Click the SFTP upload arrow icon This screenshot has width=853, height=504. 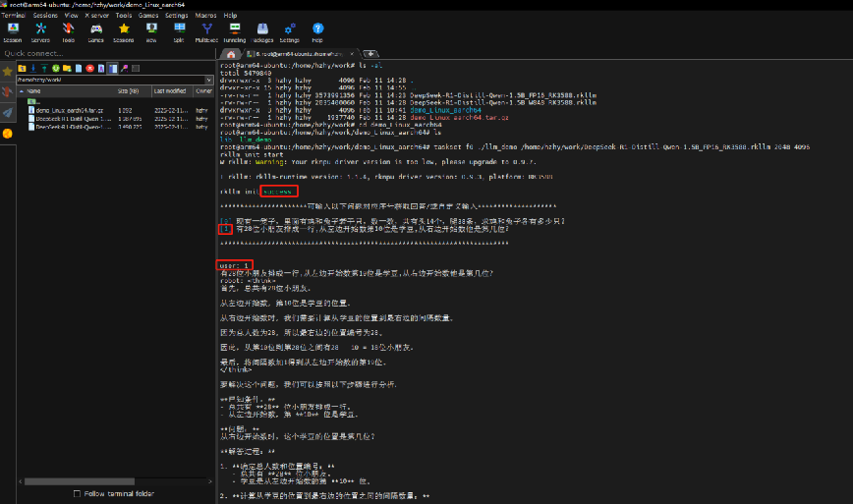tap(44, 68)
